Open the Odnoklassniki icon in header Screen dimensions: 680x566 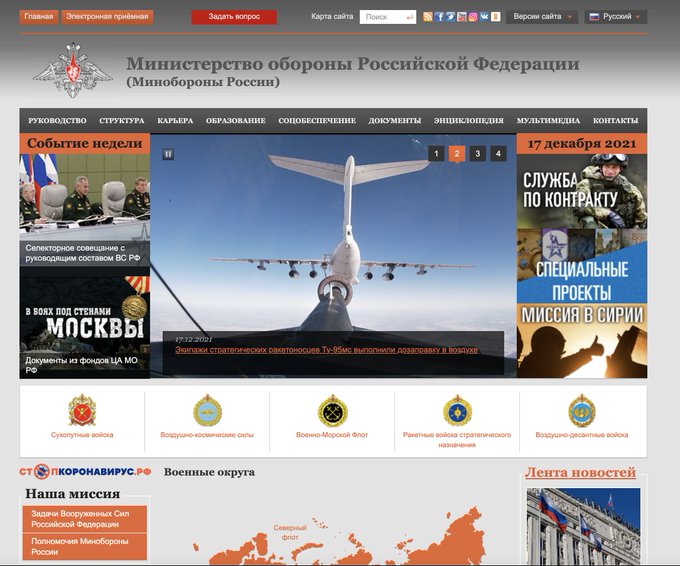495,17
